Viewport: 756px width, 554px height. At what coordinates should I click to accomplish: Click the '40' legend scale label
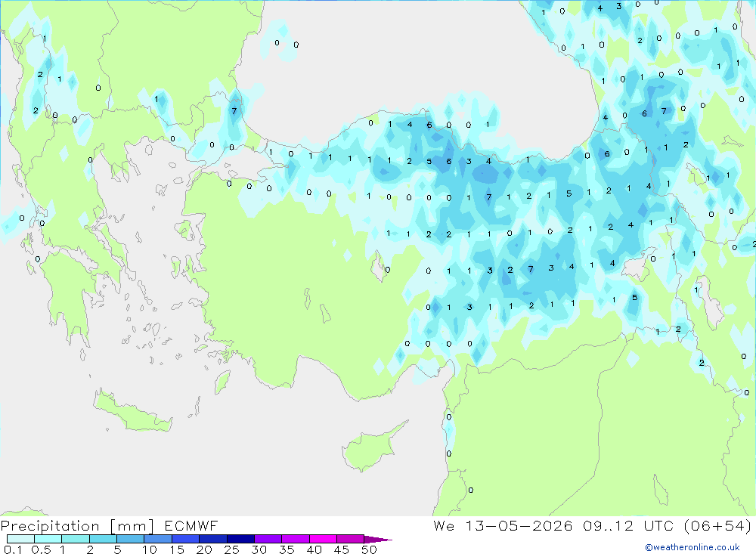coord(314,549)
